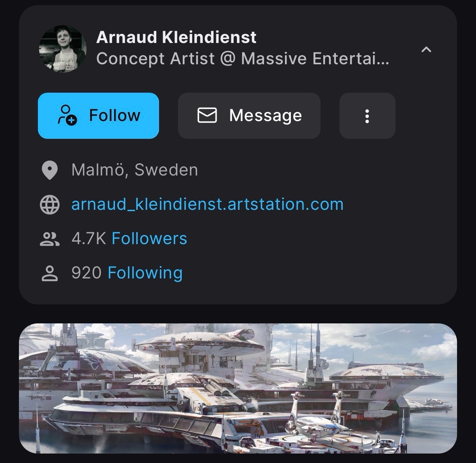This screenshot has height=463, width=476.
Task: Click the envelope icon
Action: 207,116
